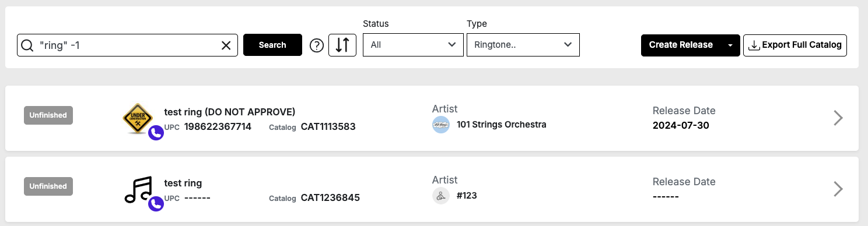Viewport: 868px width, 226px height.
Task: Clear the search field with X
Action: [x=226, y=45]
